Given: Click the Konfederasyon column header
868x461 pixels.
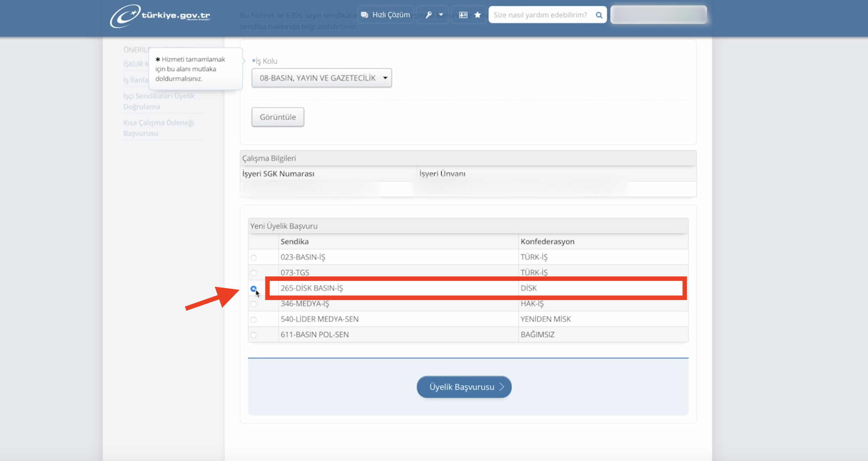Looking at the screenshot, I should click(x=547, y=241).
